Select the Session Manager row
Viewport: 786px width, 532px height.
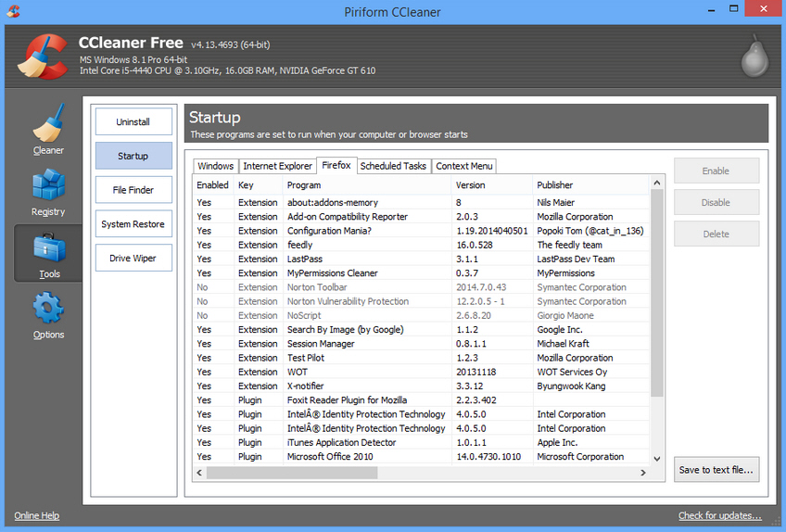(x=421, y=344)
